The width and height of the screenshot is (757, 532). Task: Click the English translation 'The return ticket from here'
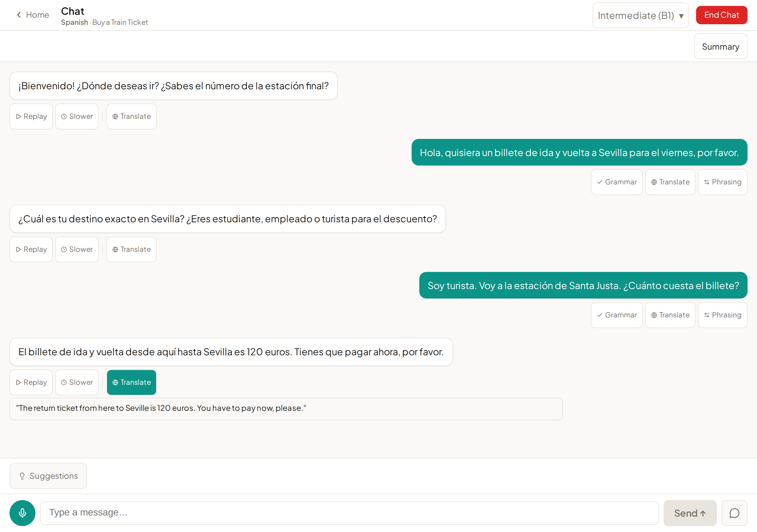286,409
